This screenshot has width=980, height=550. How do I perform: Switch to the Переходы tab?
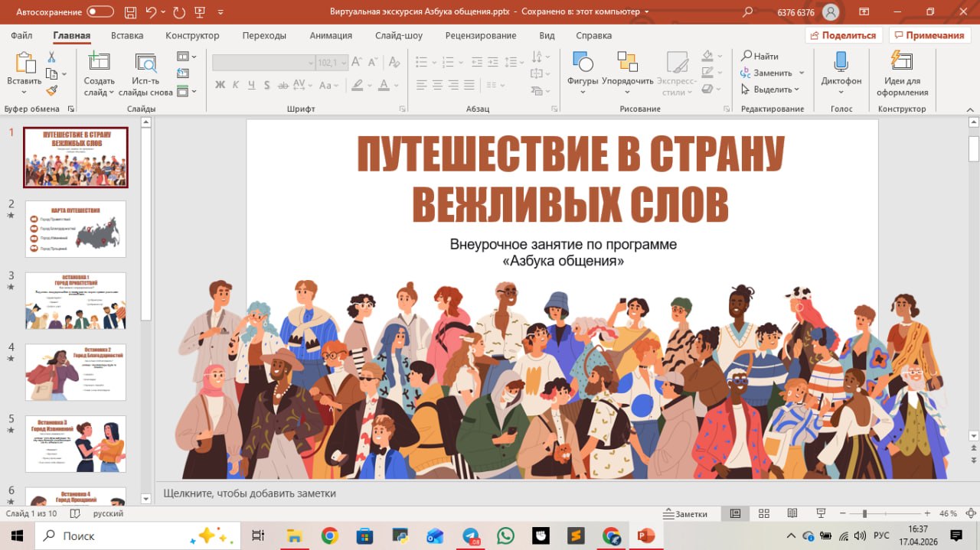point(264,35)
